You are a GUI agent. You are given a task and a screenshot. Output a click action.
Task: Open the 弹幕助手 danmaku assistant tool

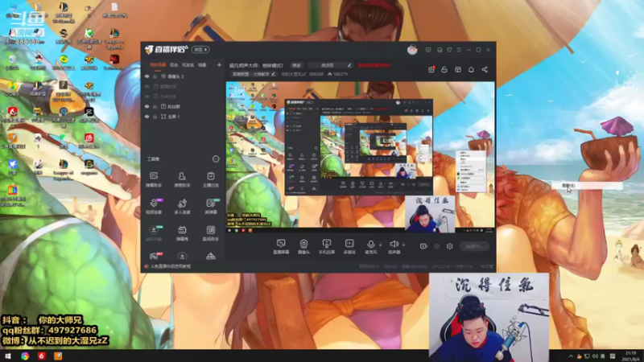tap(154, 179)
